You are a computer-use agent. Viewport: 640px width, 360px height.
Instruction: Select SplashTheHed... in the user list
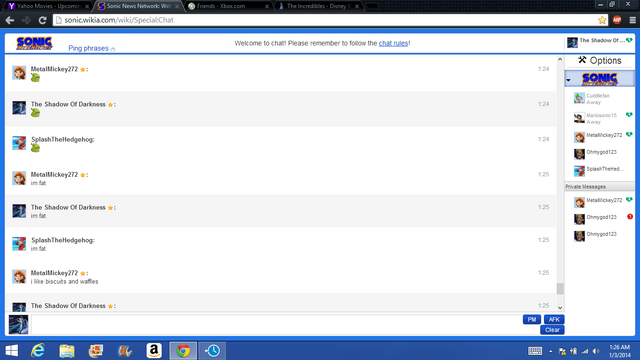tap(599, 171)
